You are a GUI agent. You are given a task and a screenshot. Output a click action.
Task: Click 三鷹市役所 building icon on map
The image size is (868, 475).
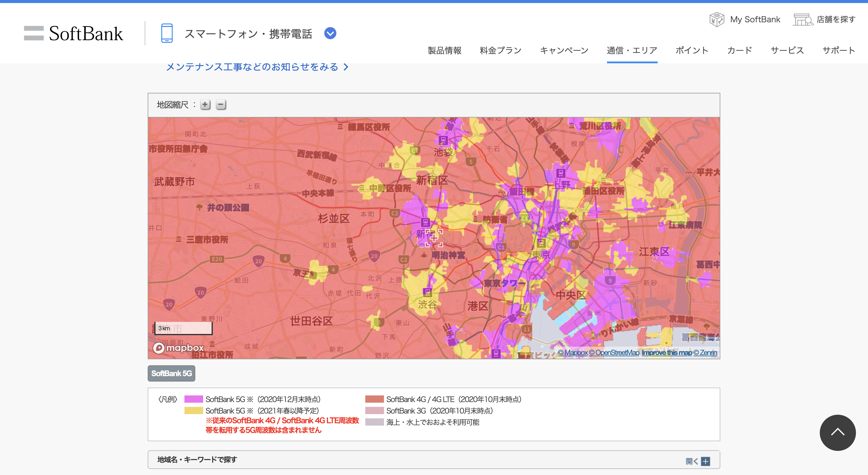[179, 240]
